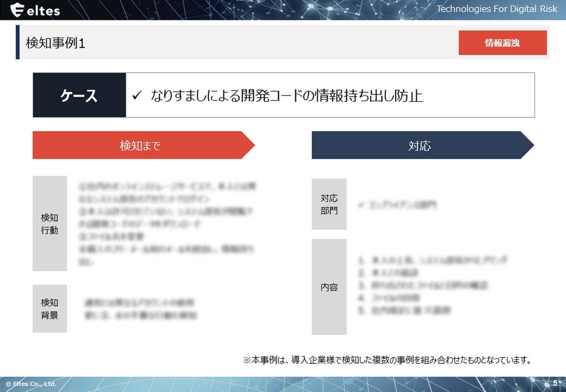The height and width of the screenshot is (392, 566).
Task: Select the red 情報漏洩 tag
Action: pyautogui.click(x=502, y=43)
